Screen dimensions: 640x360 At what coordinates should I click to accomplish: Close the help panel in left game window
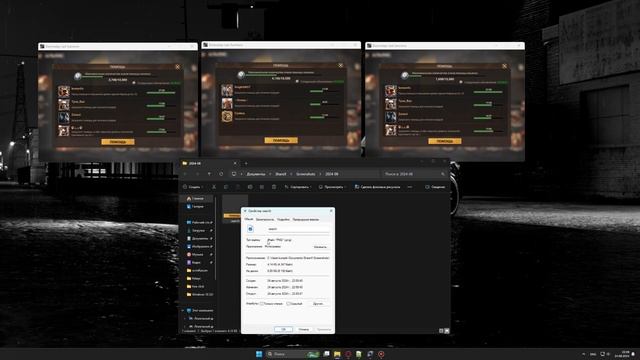(x=177, y=67)
